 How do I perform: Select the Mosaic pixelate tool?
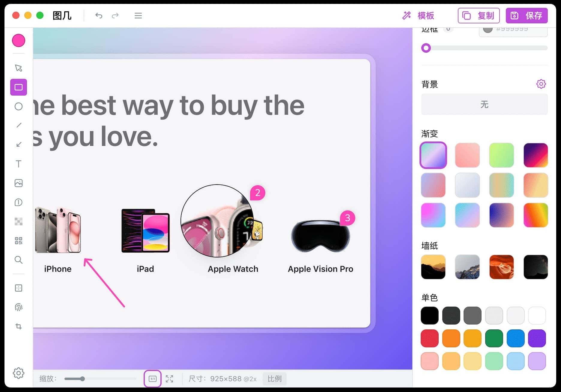[19, 221]
